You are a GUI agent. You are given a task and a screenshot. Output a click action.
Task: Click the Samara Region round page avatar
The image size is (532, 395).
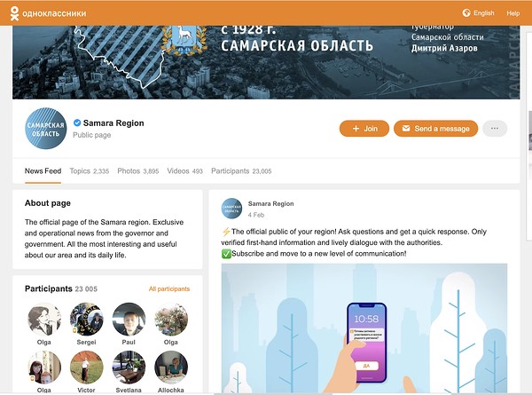[x=46, y=129]
